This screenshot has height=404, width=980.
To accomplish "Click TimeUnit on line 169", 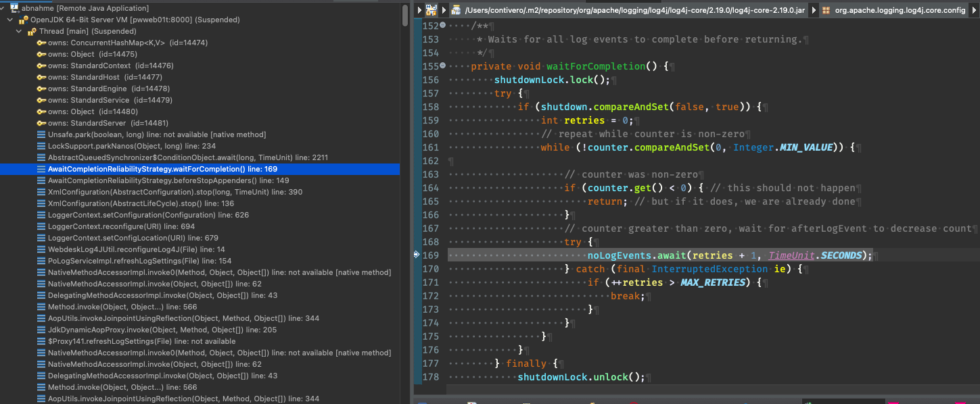I will pyautogui.click(x=791, y=255).
